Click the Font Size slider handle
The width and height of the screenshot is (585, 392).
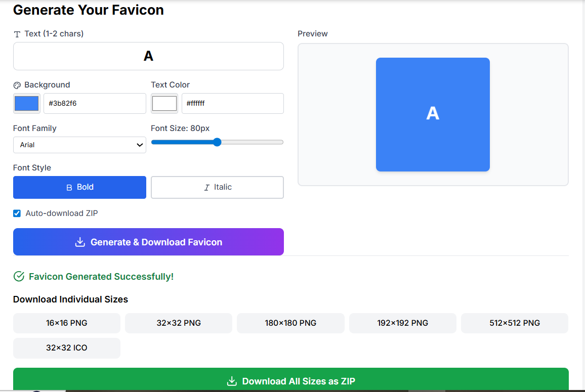coord(217,142)
